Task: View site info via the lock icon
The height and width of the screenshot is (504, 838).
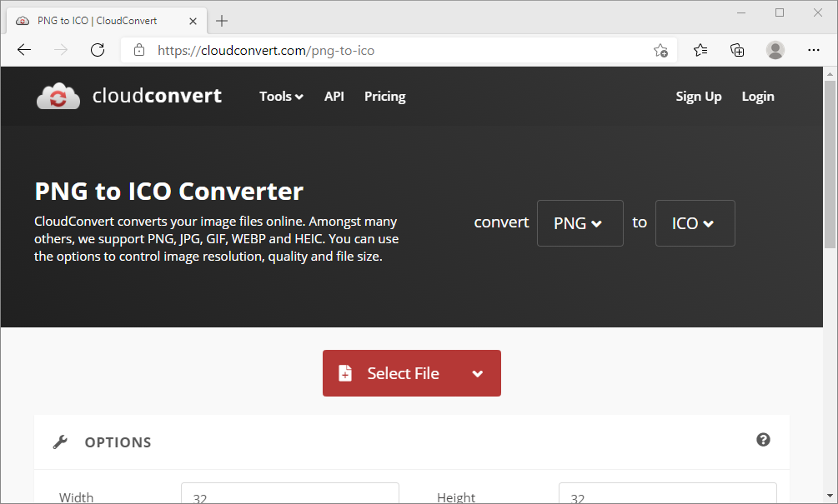Action: tap(139, 50)
